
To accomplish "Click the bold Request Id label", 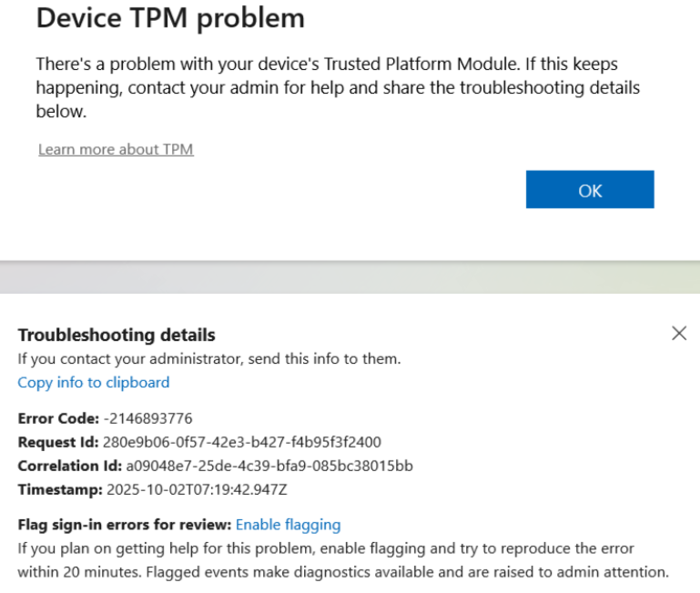I will pyautogui.click(x=58, y=442).
